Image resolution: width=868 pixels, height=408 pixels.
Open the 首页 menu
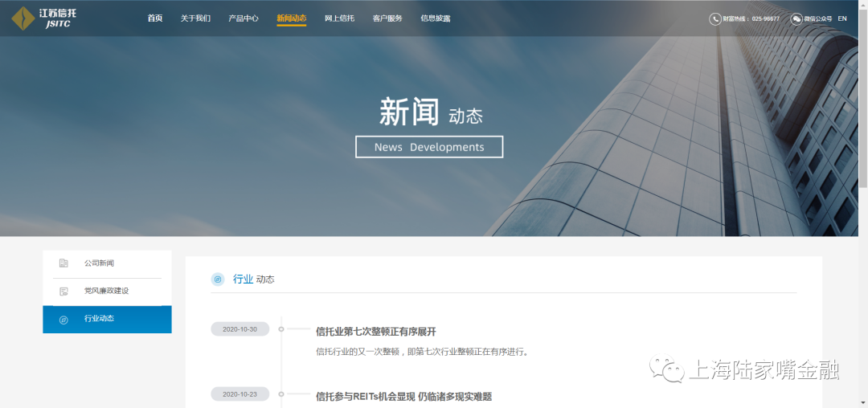(x=155, y=18)
